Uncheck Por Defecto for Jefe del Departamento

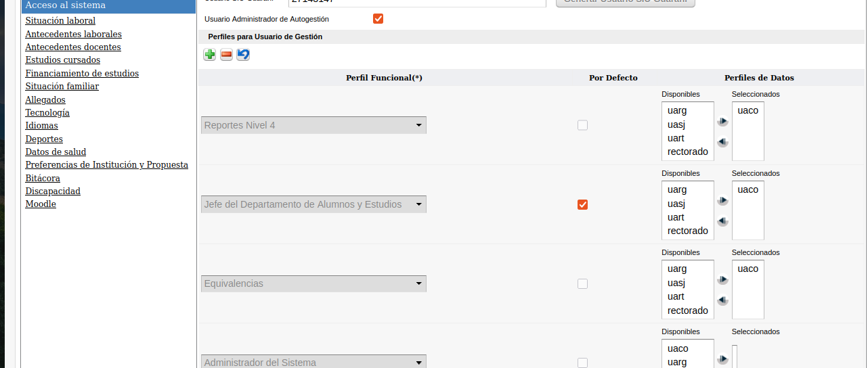coord(582,204)
